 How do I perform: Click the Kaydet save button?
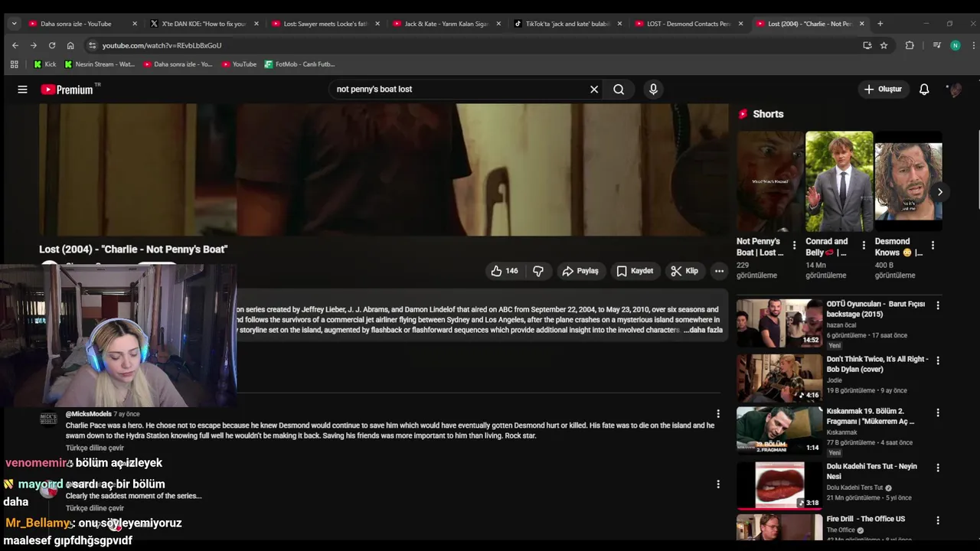coord(635,271)
